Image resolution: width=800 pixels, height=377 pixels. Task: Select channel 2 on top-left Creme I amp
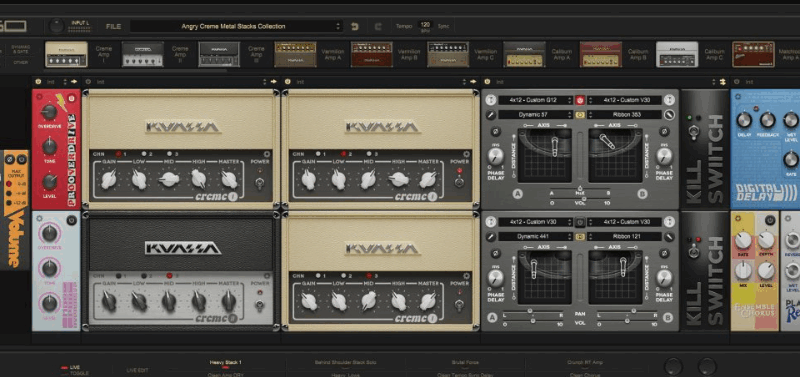(x=144, y=154)
